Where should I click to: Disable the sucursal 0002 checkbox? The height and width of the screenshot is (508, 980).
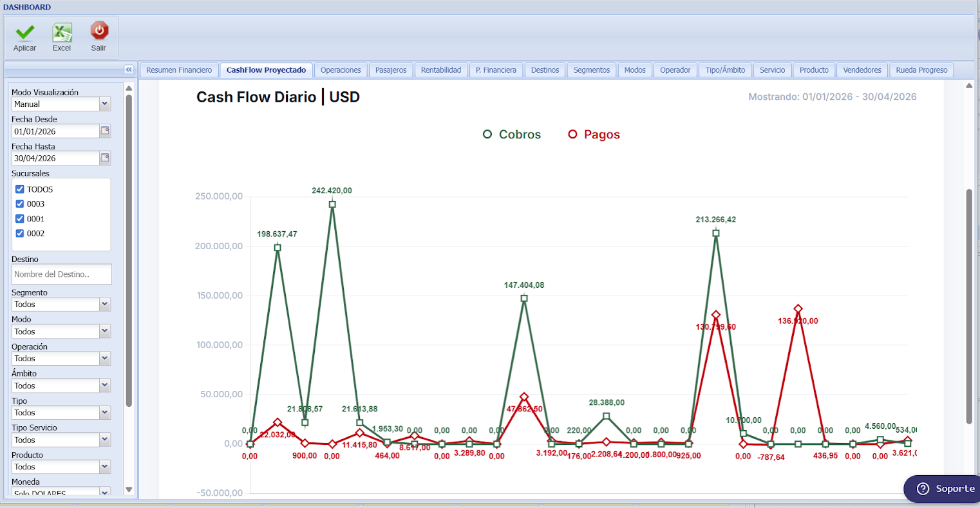click(x=20, y=234)
